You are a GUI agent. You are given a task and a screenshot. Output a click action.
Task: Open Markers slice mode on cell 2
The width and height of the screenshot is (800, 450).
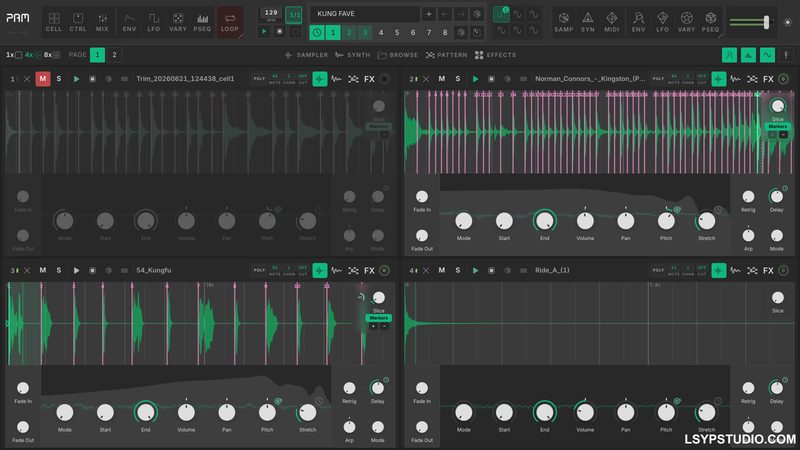click(x=778, y=126)
